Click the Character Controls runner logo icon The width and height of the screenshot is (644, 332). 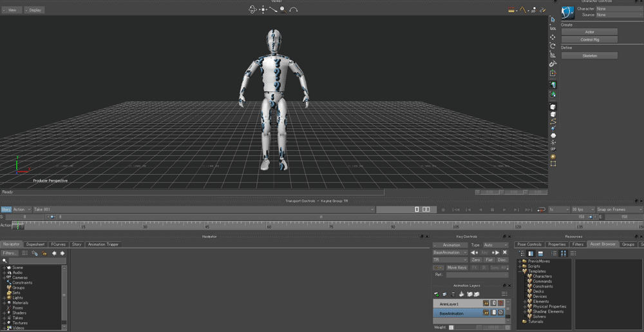pos(567,12)
